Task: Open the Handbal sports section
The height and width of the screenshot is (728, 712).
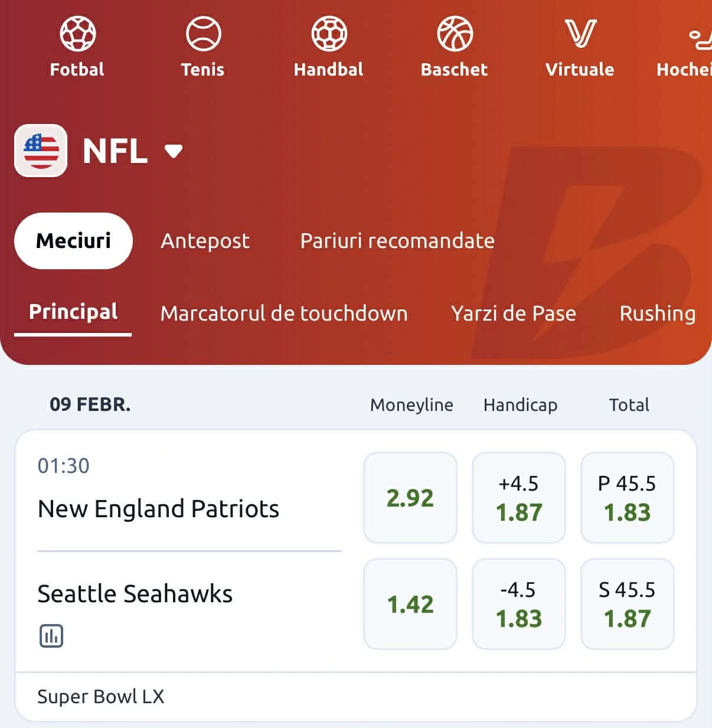Action: 328,33
